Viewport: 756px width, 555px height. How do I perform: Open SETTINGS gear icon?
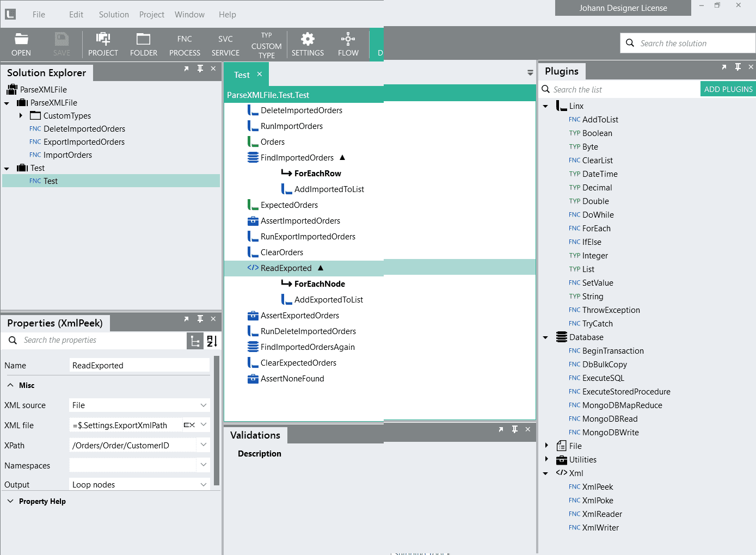(308, 44)
